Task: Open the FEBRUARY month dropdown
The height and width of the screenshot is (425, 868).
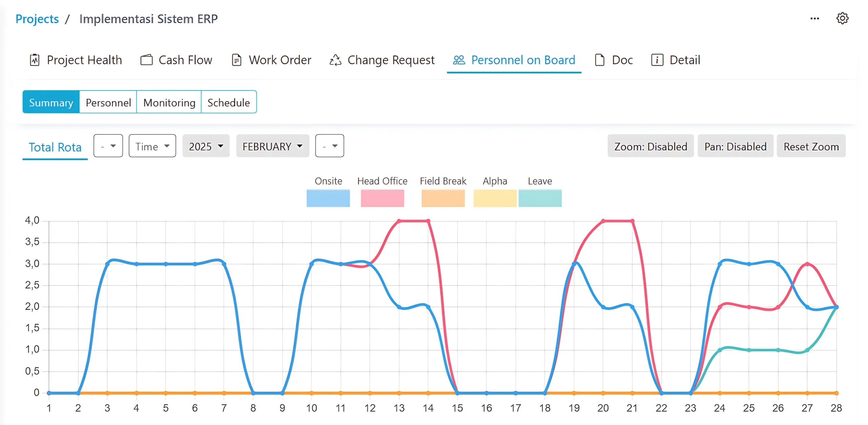Action: coord(272,146)
